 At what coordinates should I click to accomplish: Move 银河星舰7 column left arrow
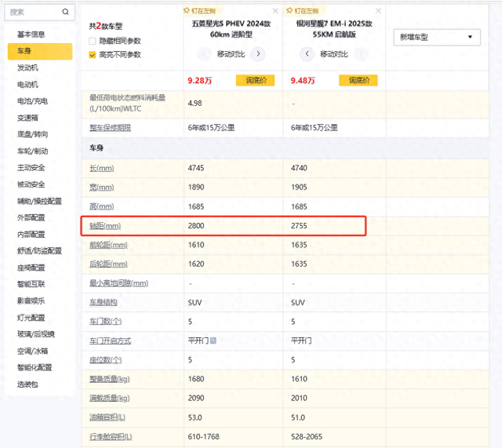tap(307, 54)
